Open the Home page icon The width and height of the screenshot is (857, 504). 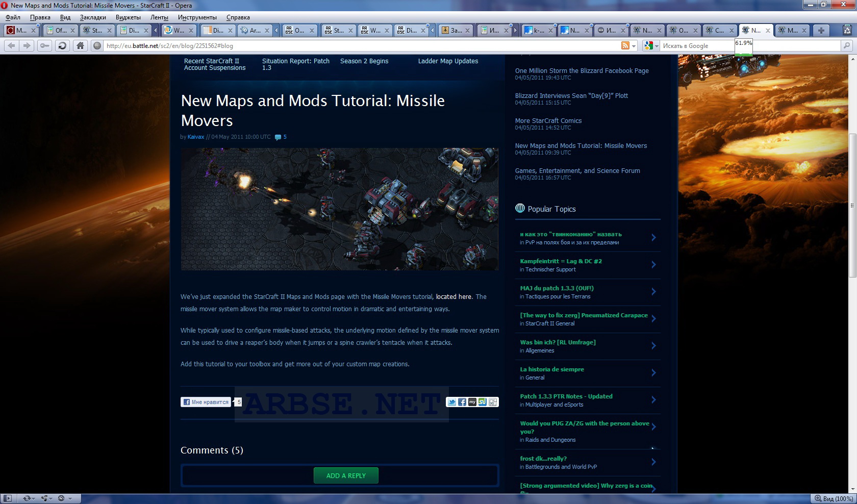point(80,46)
